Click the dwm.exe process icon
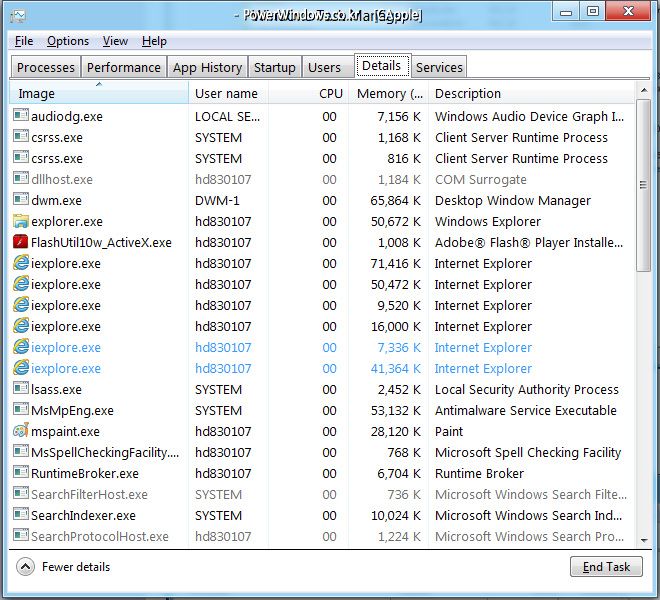Screen dimensions: 660x600 (21, 199)
